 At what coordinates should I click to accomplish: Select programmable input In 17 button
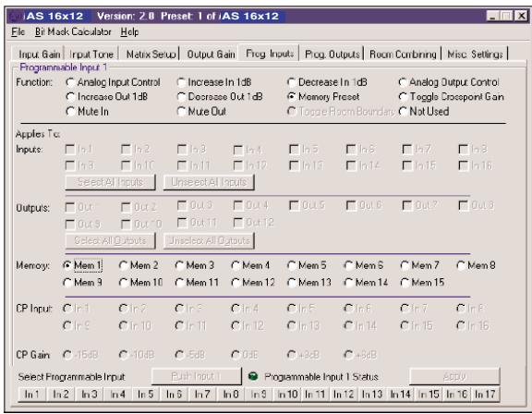point(485,394)
